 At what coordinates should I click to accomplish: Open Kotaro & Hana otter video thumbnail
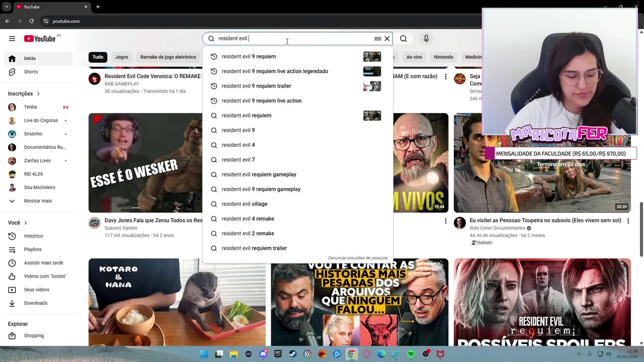177,302
